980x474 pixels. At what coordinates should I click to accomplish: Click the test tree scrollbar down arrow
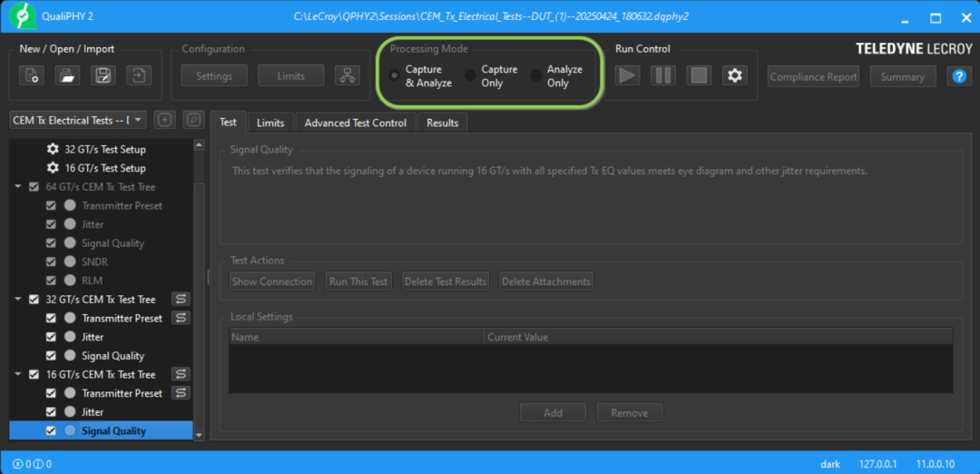pos(200,435)
